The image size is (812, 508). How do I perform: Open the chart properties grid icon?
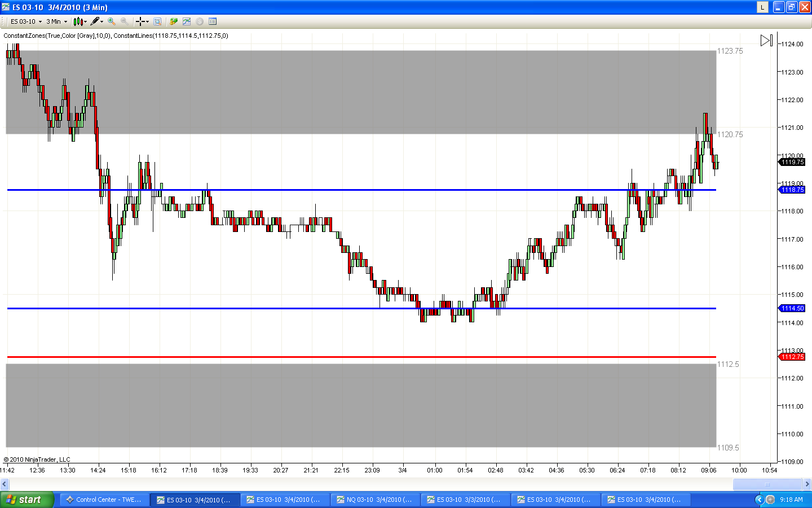213,21
